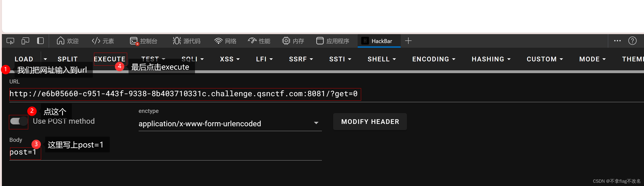The image size is (644, 186).
Task: Click the console error badge icon
Action: [137, 44]
